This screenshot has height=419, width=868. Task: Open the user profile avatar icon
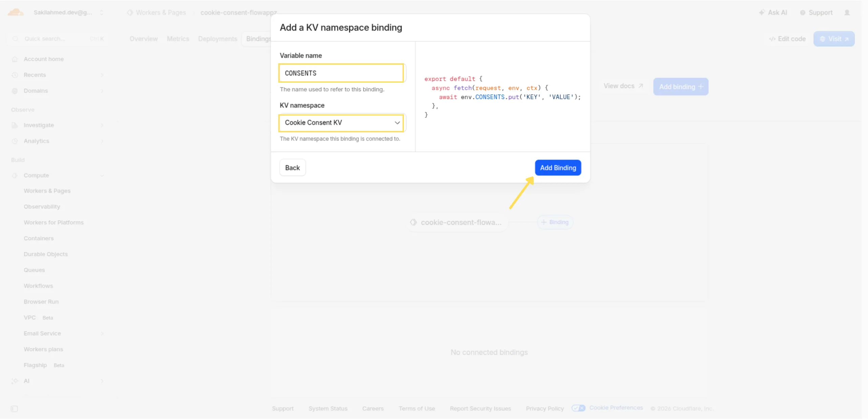click(847, 13)
